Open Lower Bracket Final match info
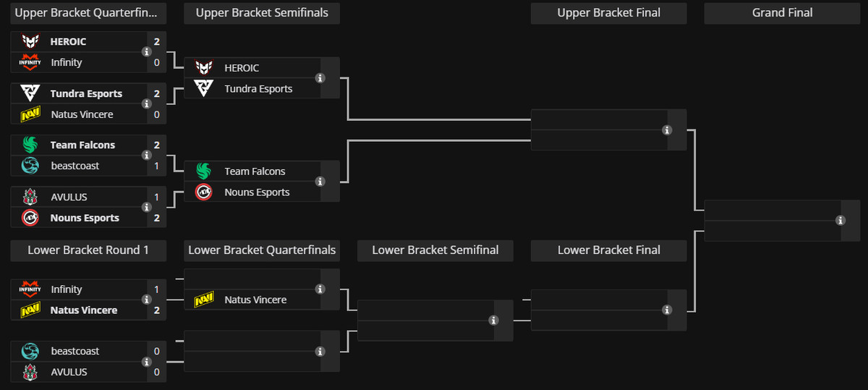 tap(667, 310)
